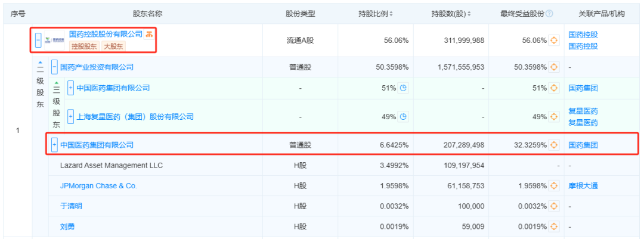
Task: Open 上海复星医药（集团）股份有限公司 link
Action: point(135,117)
